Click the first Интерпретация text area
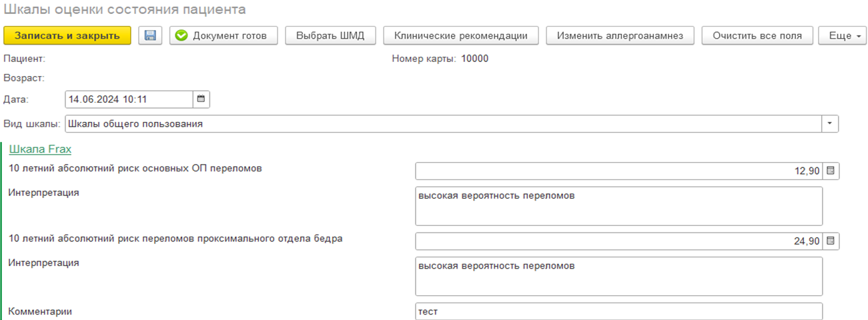The height and width of the screenshot is (320, 868). (x=618, y=206)
